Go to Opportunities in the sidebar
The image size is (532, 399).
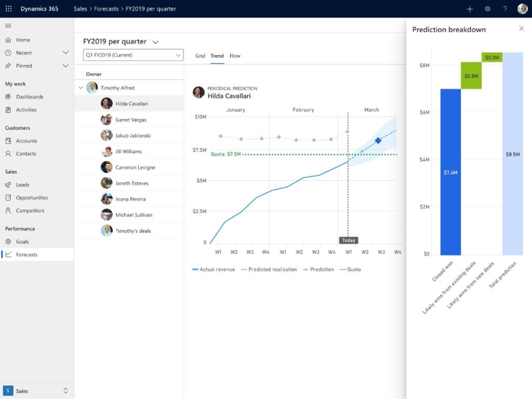pos(32,198)
